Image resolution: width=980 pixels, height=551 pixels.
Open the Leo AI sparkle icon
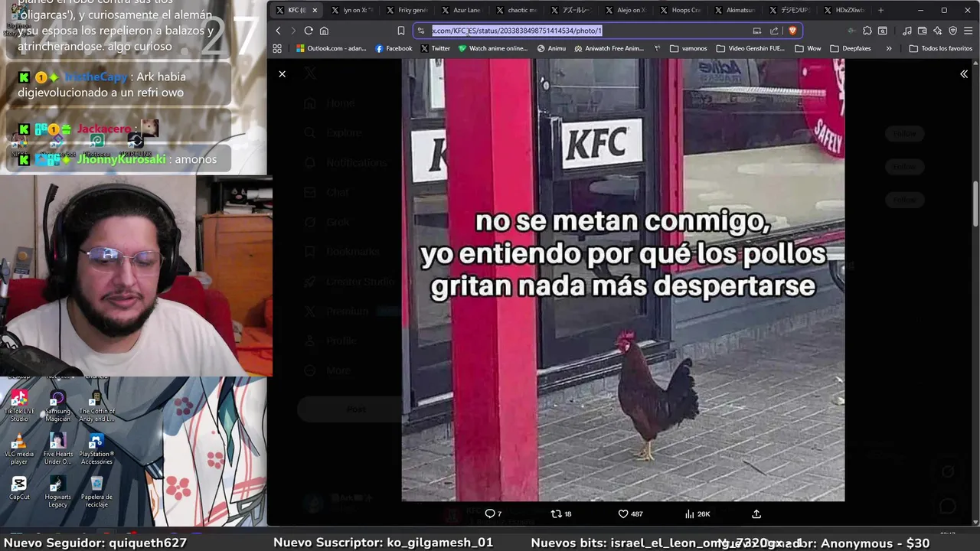click(937, 31)
